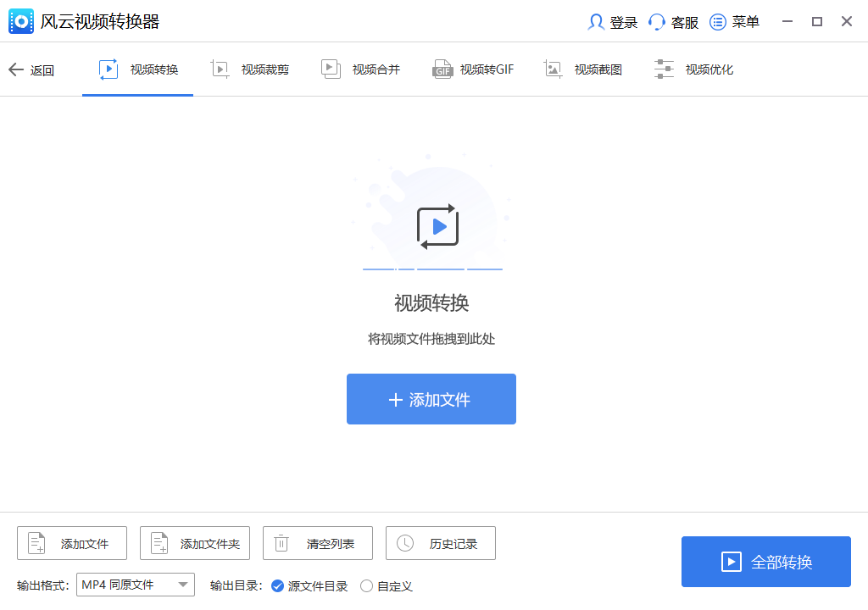Click the large 添加文件 add files button
This screenshot has width=868, height=610.
[431, 398]
